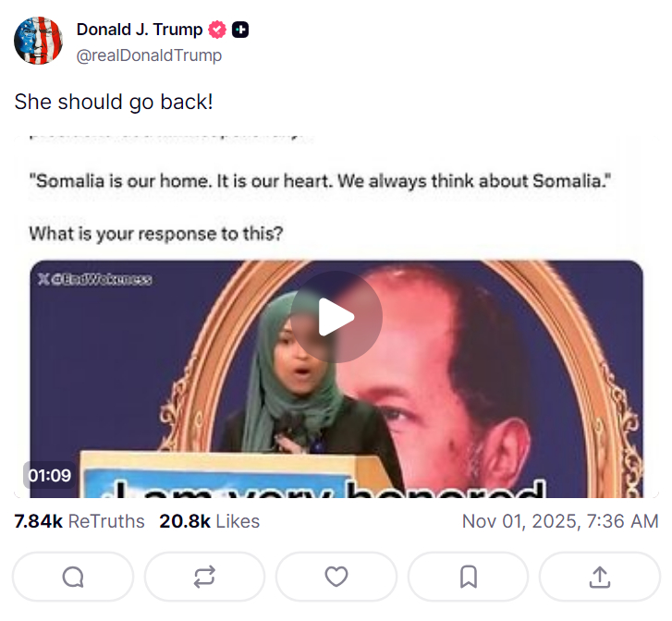Click the Nov 01, 2025 timestamp
Image resolution: width=672 pixels, height=621 pixels.
[560, 521]
